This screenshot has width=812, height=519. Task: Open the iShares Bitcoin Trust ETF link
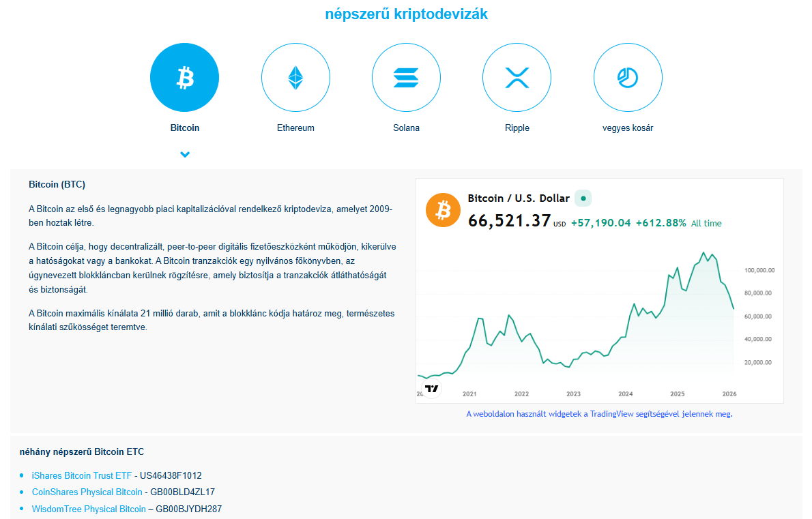pyautogui.click(x=82, y=476)
